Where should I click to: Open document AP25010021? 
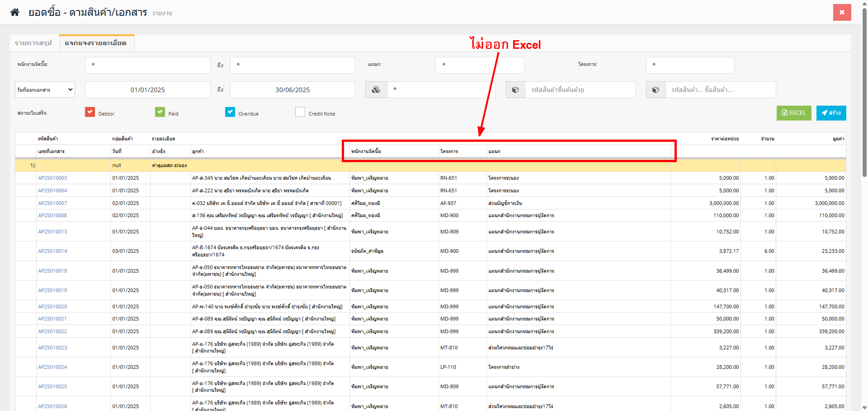click(52, 319)
